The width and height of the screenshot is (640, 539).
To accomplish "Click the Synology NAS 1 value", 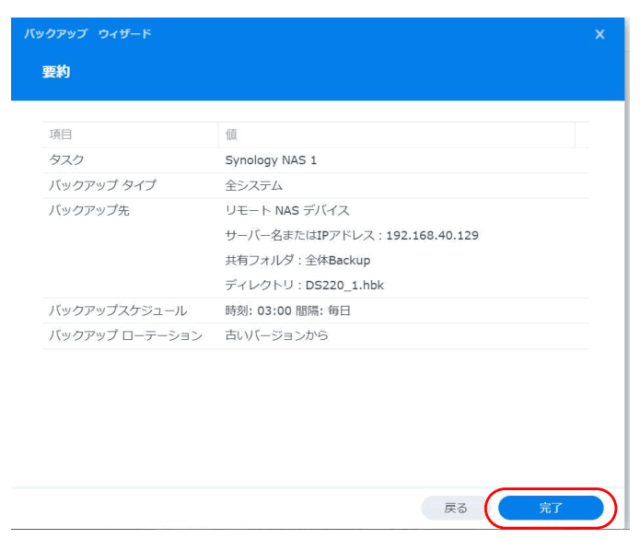I will coord(270,160).
